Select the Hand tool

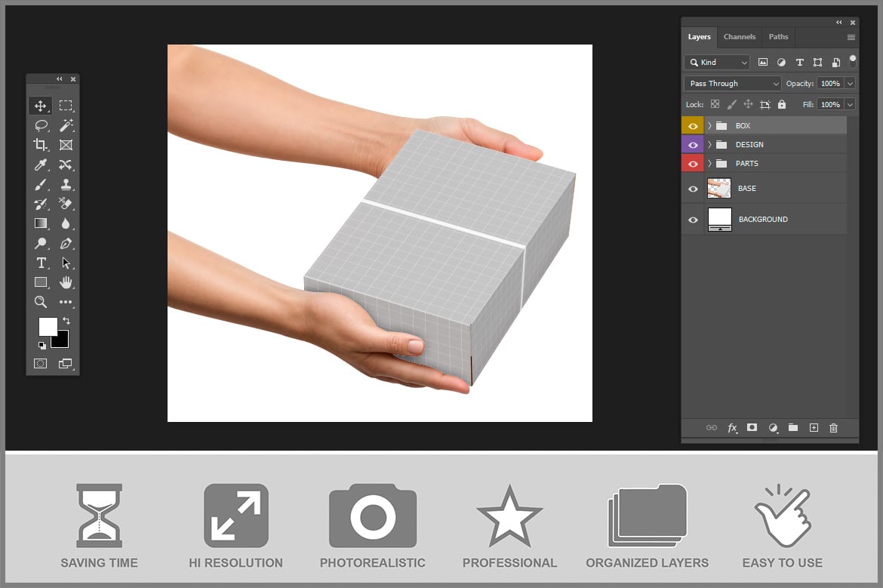(66, 282)
